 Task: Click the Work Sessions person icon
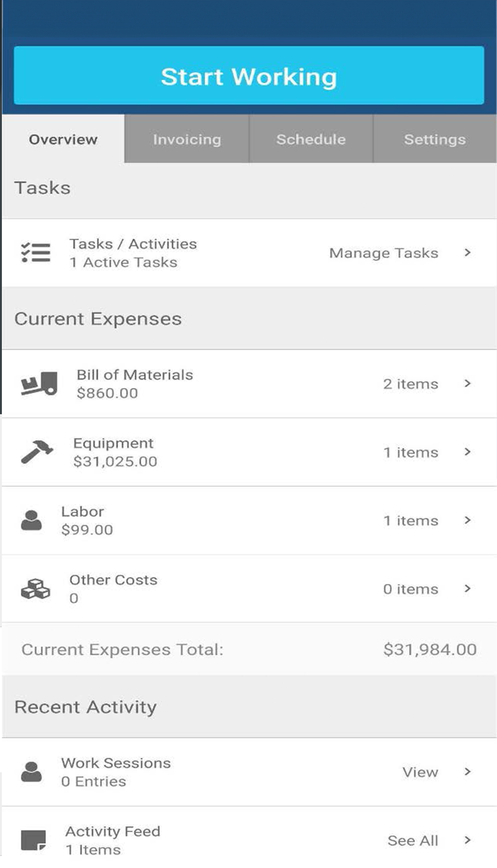[31, 772]
